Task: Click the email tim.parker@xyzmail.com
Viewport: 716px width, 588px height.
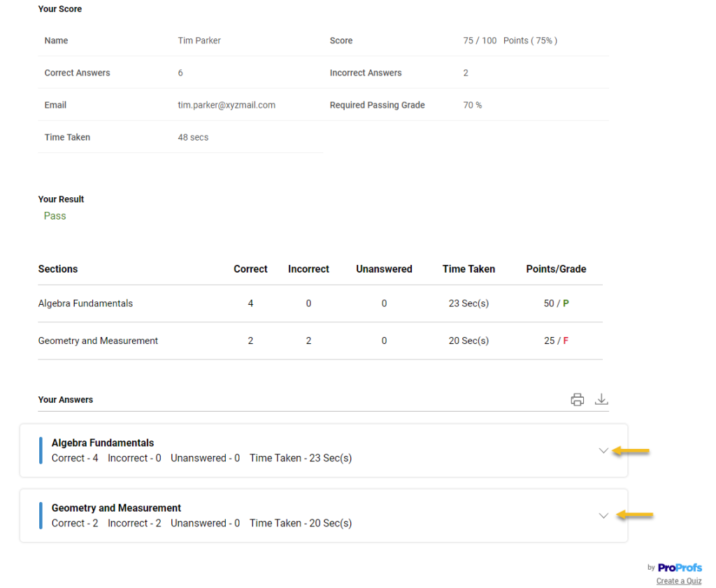Action: [227, 105]
